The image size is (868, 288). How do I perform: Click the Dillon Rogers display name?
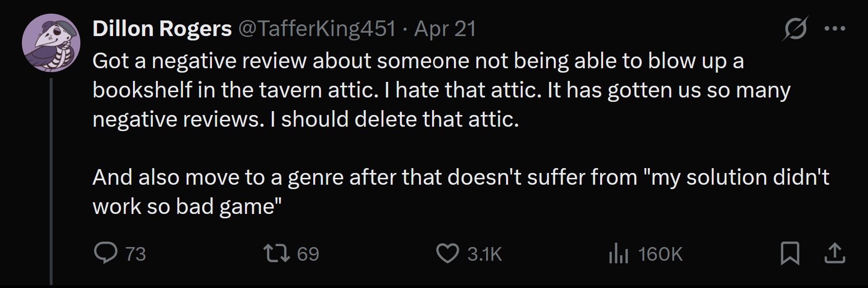[x=162, y=29]
